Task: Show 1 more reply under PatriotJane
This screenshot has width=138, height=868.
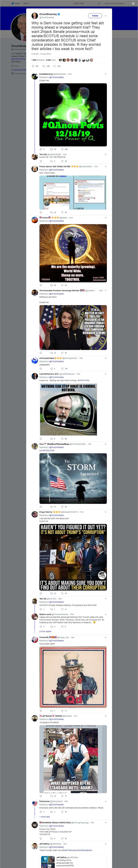Action: point(45,816)
